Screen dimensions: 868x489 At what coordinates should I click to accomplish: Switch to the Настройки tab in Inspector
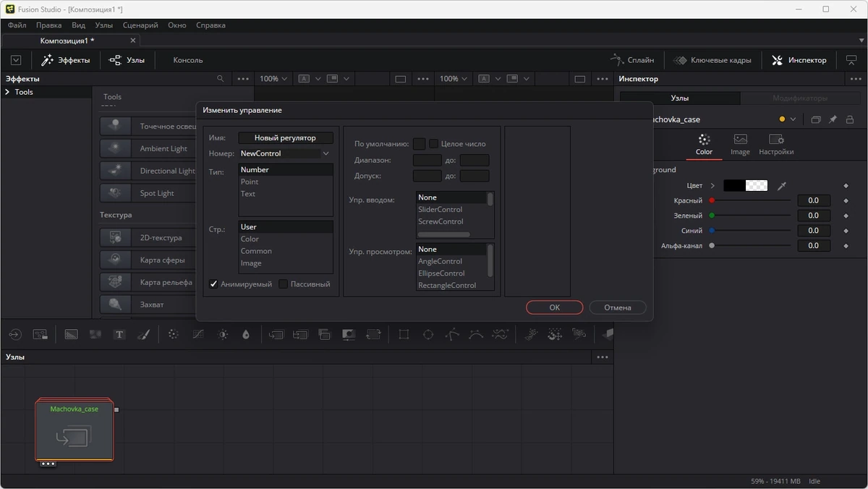point(776,144)
